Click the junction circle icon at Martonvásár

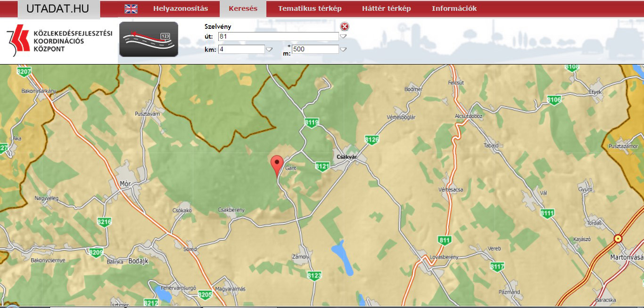(618, 239)
